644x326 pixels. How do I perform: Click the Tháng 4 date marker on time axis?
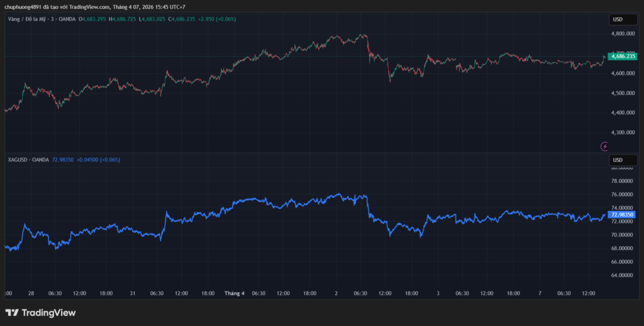coord(235,293)
